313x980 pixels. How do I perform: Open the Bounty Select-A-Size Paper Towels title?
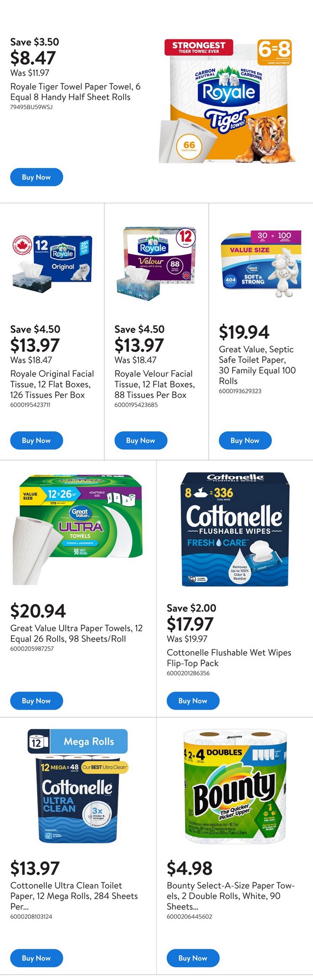(230, 896)
